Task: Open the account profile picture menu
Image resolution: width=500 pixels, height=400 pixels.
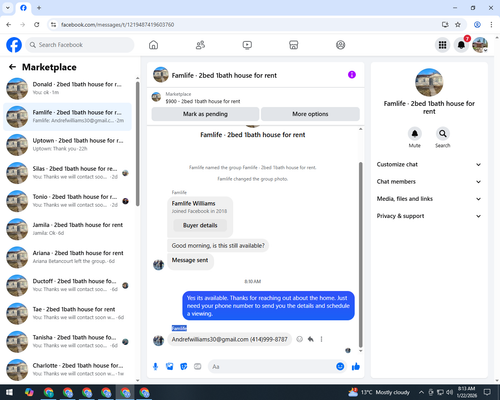Action: click(x=480, y=45)
